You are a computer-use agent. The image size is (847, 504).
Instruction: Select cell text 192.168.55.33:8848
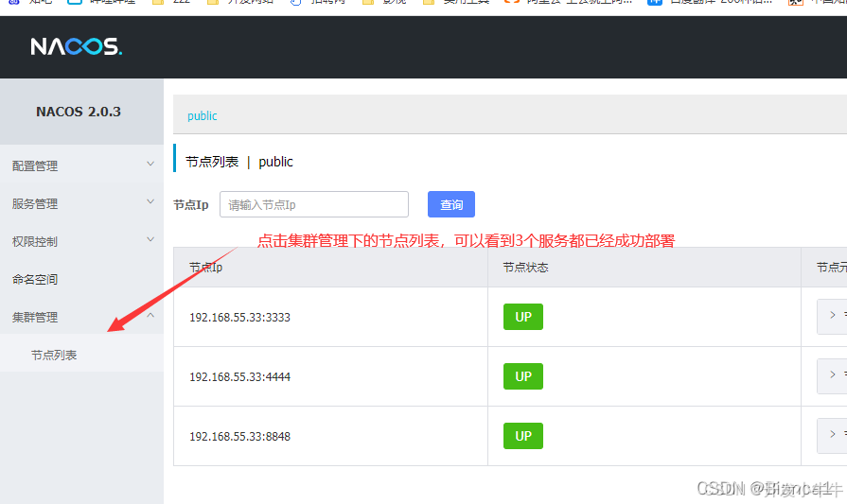(239, 436)
